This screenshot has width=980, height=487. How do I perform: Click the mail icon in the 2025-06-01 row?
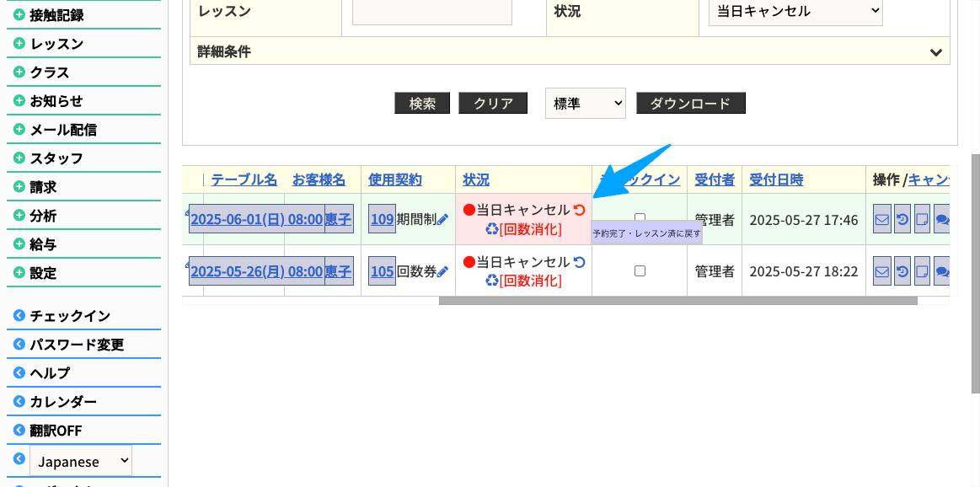[x=882, y=220]
